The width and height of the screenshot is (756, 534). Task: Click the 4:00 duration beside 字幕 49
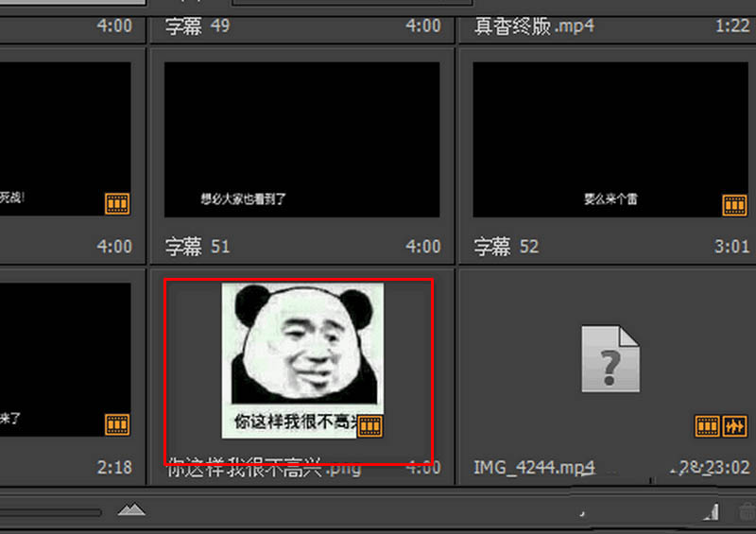coord(423,26)
